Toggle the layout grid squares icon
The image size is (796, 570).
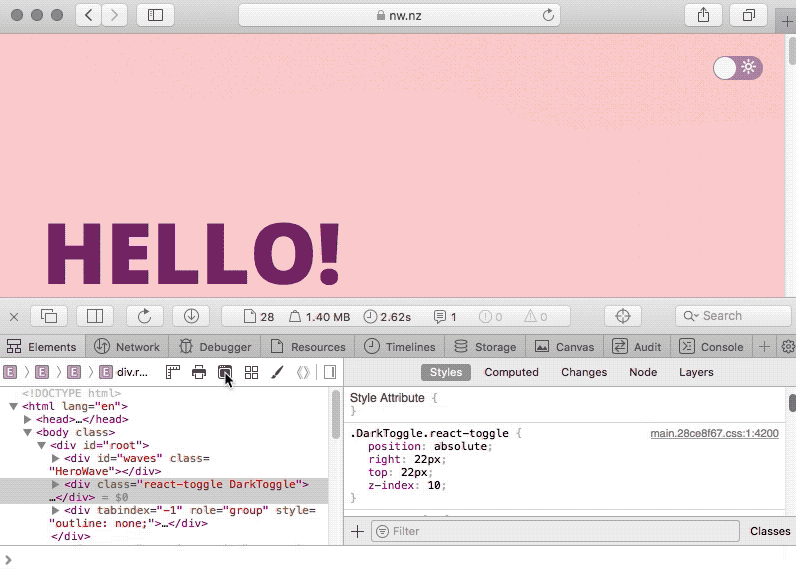(x=251, y=372)
